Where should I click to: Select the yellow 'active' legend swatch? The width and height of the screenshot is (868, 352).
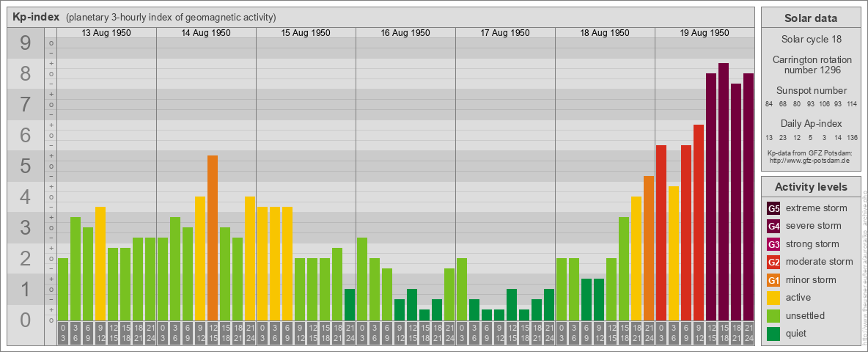773,298
